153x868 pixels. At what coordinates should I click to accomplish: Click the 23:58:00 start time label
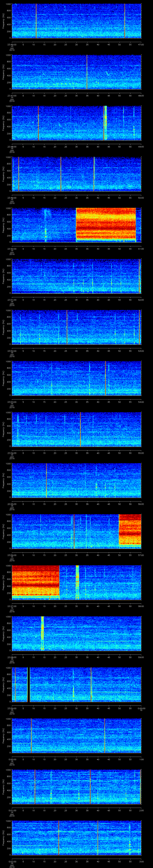tap(12, 657)
